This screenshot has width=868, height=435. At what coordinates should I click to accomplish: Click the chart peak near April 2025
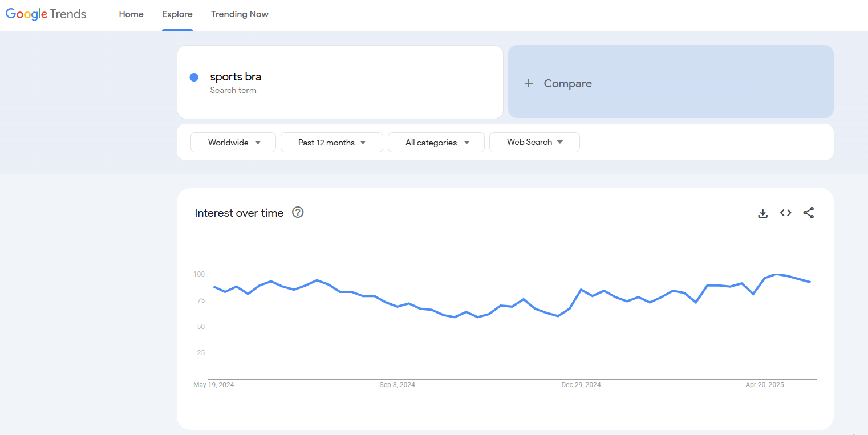click(776, 274)
